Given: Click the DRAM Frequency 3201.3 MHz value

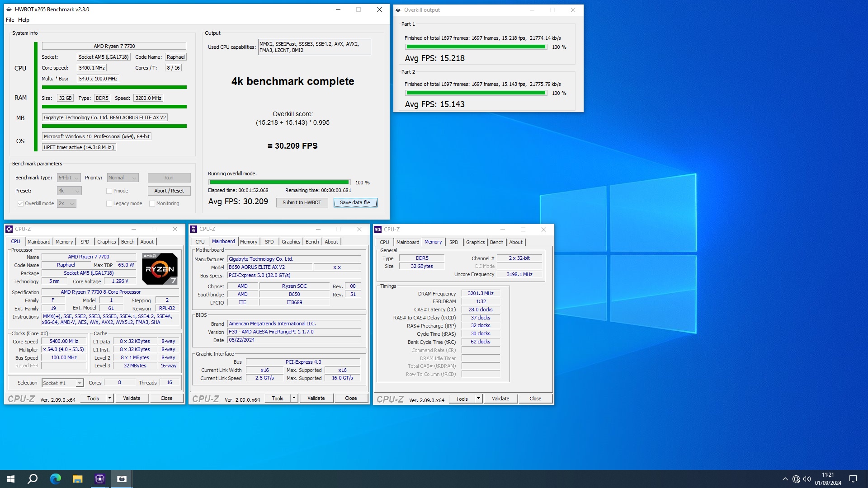Looking at the screenshot, I should click(x=481, y=294).
